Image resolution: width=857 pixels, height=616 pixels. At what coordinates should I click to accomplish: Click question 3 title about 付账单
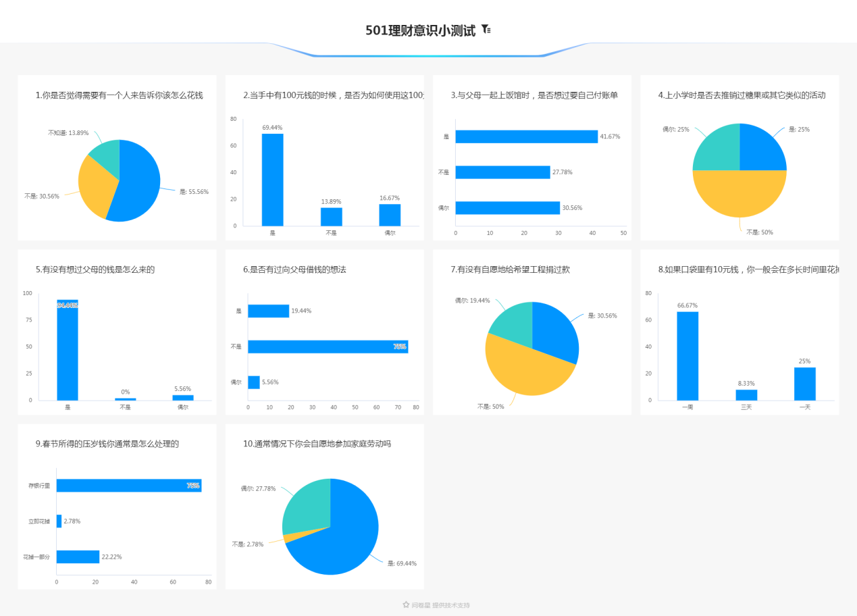pyautogui.click(x=534, y=95)
